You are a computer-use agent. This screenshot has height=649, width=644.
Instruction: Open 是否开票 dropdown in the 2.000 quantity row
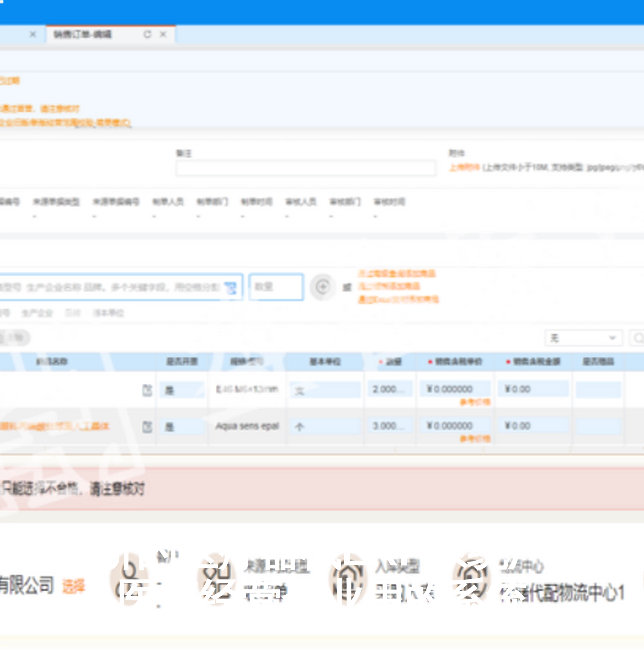[x=182, y=390]
